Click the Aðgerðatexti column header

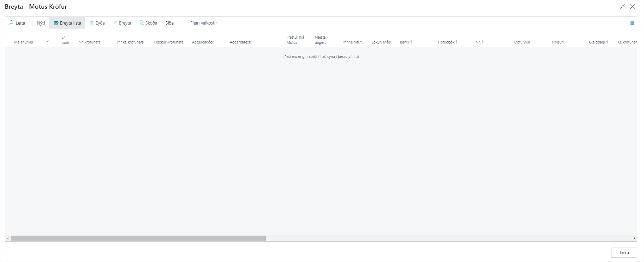(x=240, y=42)
